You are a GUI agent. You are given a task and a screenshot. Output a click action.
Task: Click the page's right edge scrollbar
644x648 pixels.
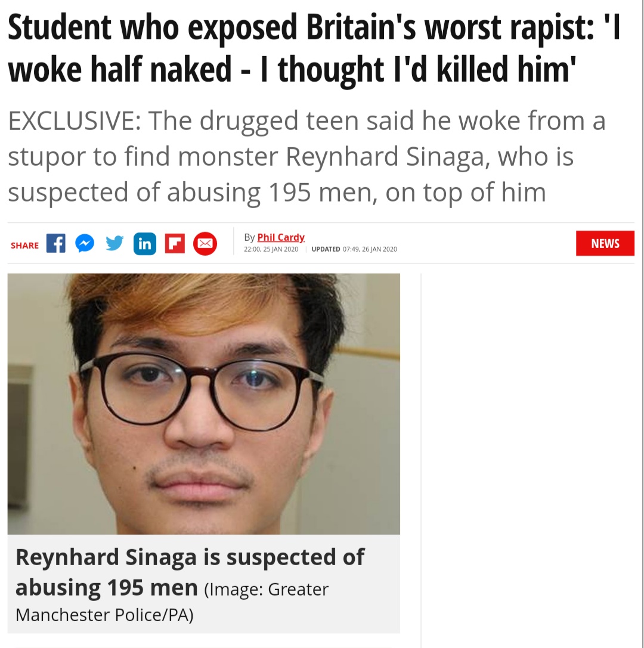tap(643, 324)
